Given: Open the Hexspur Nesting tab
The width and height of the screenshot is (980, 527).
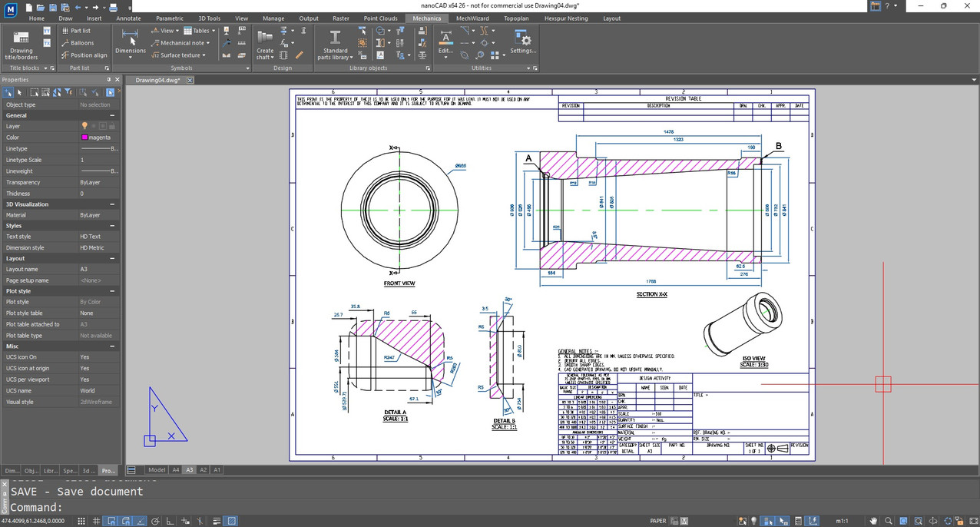Looking at the screenshot, I should 566,18.
